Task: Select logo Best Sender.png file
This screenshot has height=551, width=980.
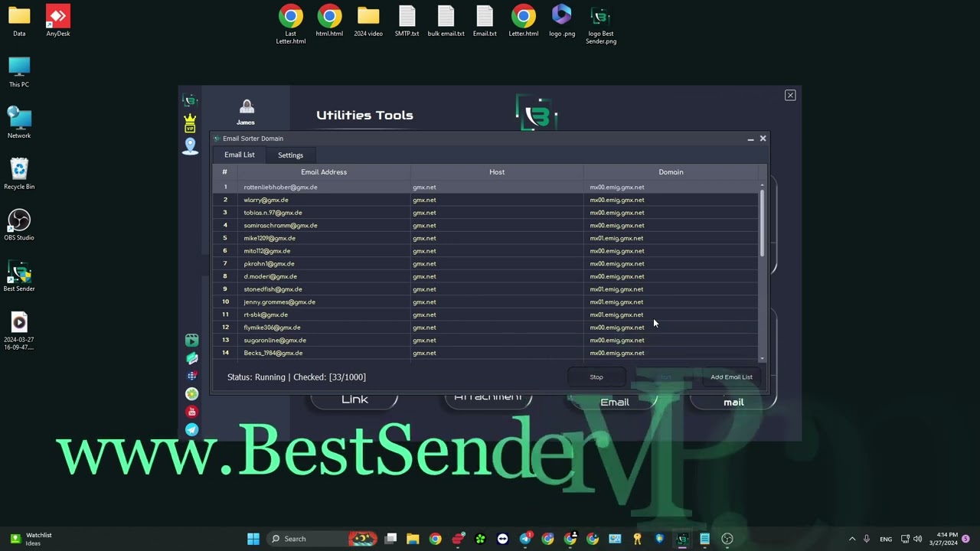Action: 601,24
